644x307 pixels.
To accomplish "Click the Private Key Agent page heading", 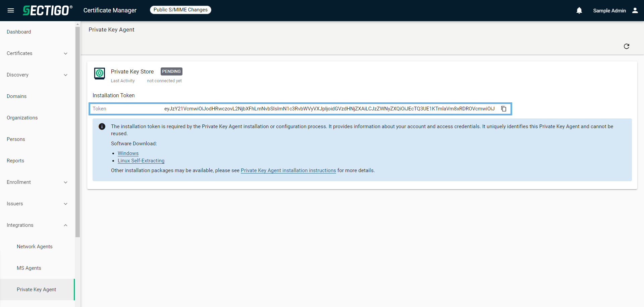I will pyautogui.click(x=111, y=30).
